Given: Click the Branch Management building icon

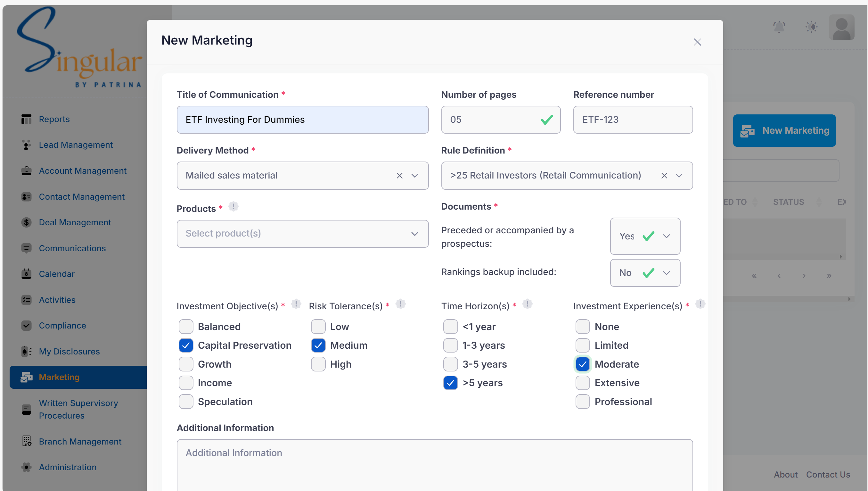Looking at the screenshot, I should click(26, 441).
